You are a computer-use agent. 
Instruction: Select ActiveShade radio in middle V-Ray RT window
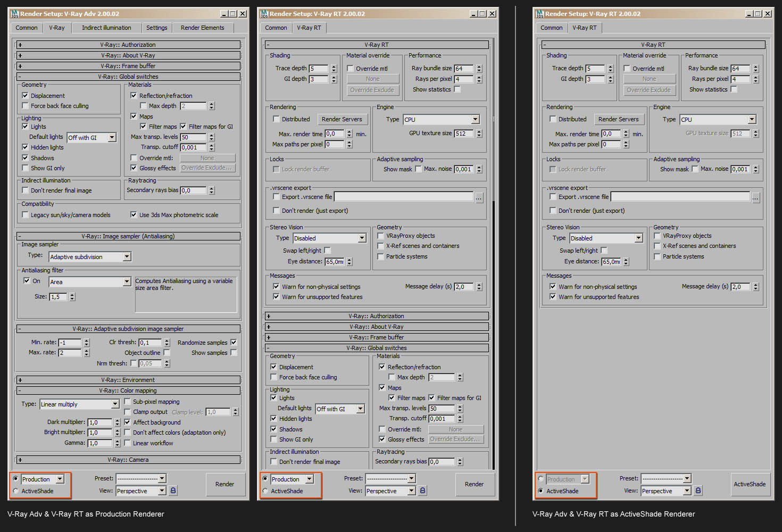(x=265, y=491)
